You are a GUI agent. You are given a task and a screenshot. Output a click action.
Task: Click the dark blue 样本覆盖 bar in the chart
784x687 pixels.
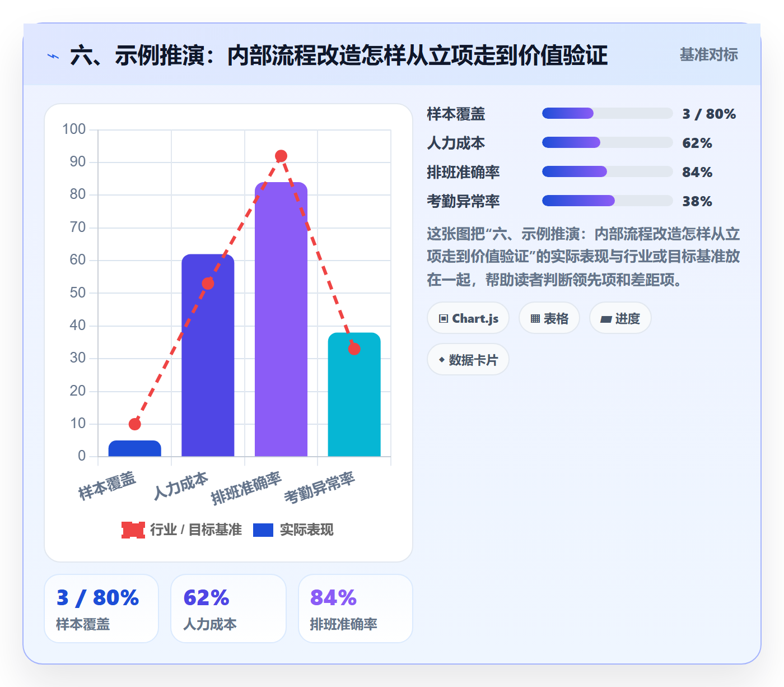(x=134, y=448)
